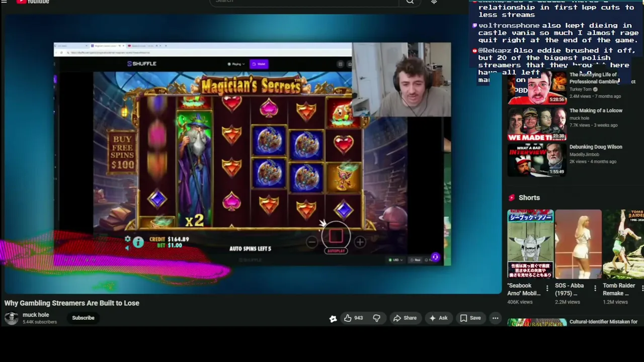Go to the YouTube home logo
This screenshot has height=362, width=644.
[33, 2]
